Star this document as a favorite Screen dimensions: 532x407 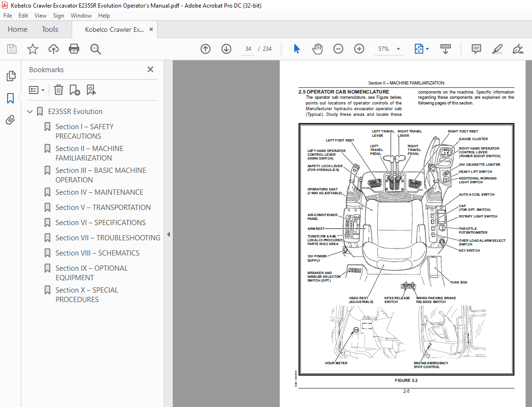(x=33, y=49)
